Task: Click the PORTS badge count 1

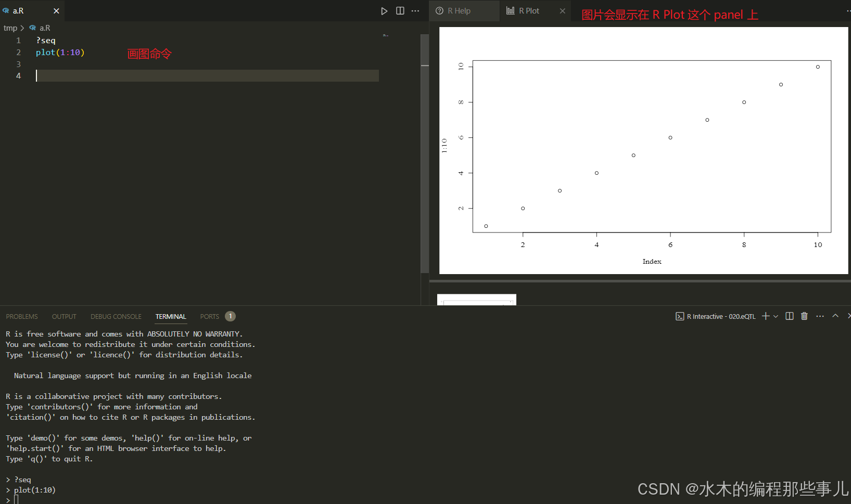Action: click(x=230, y=316)
